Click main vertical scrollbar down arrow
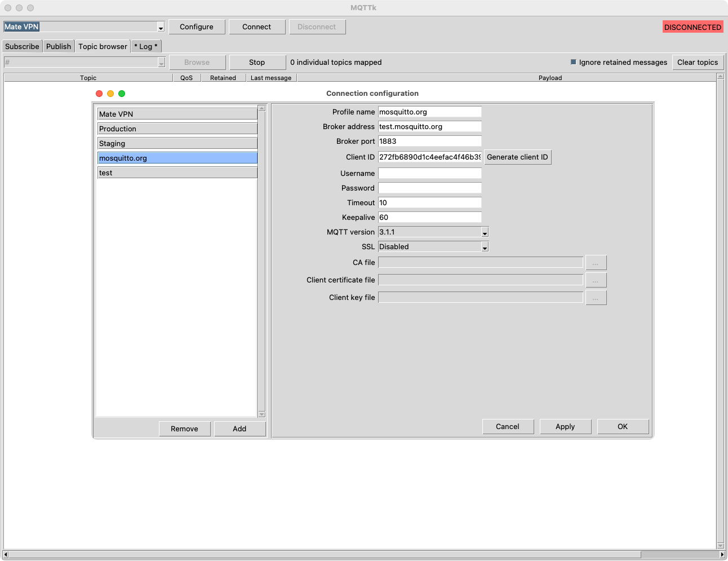The height and width of the screenshot is (561, 728). click(720, 545)
